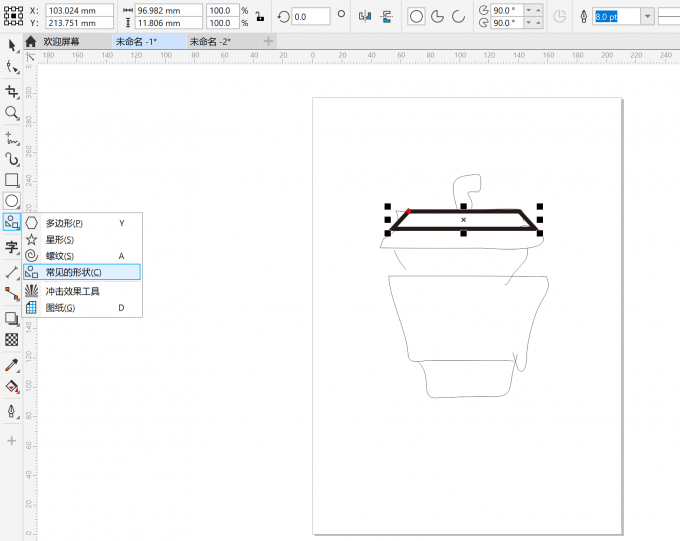Open the outline width dropdown
Screen dimensions: 680x541
coord(647,16)
